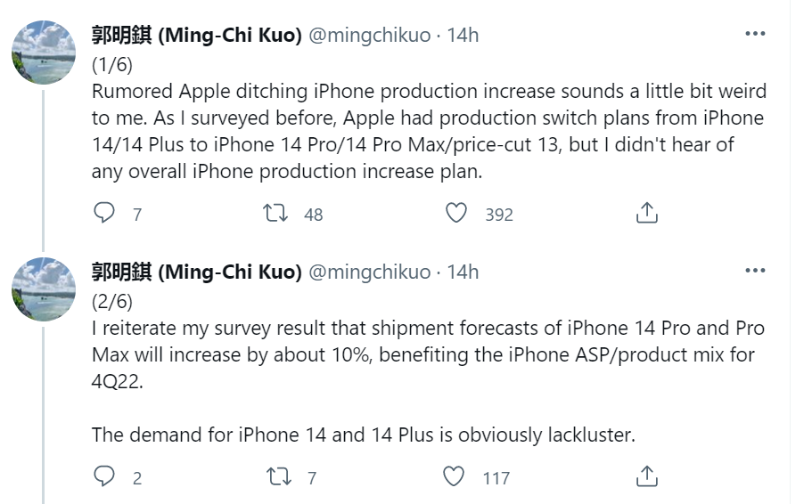Screen dimensions: 812x504
Task: Reply to the (1/6) tweet
Action: 104,214
